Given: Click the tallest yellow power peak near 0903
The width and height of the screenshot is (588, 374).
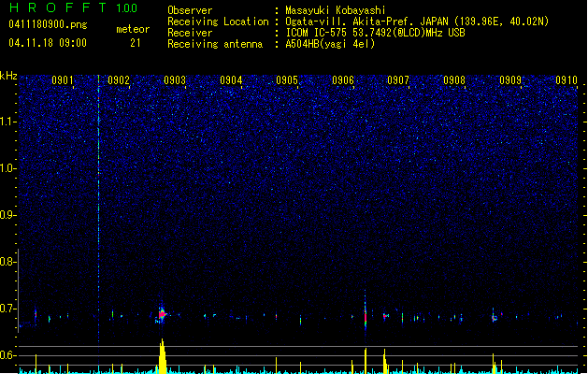Looking at the screenshot, I should [163, 356].
